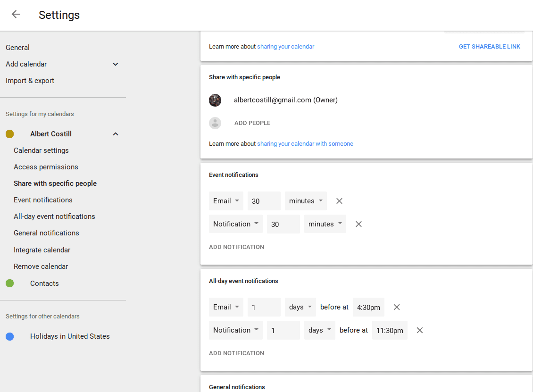Select Holidays in United States calendar

coord(70,336)
